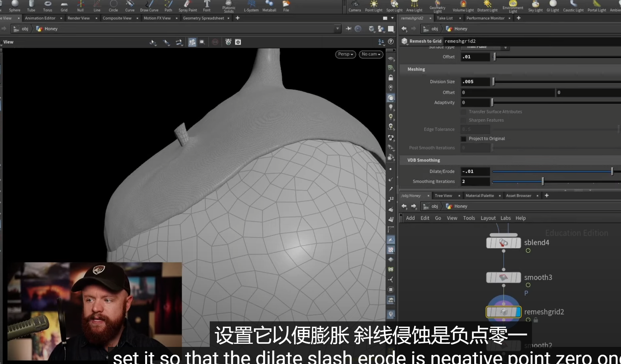Add a Volume Light from the shelf
Image resolution: width=621 pixels, height=364 pixels.
tap(463, 6)
